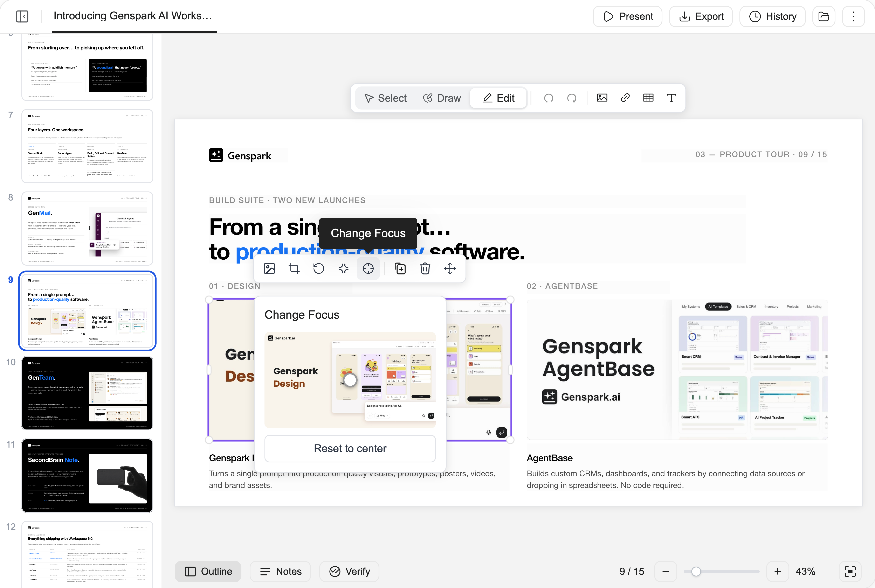
Task: Open the Notes panel
Action: (x=280, y=572)
